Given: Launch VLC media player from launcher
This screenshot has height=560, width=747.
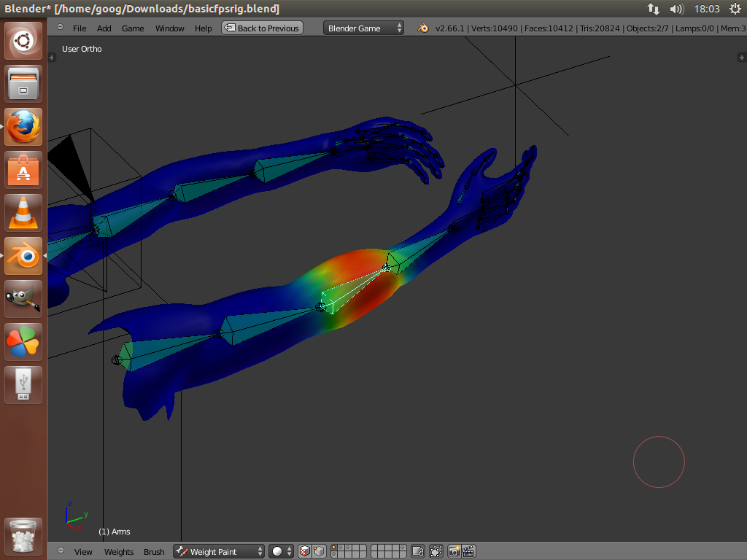Looking at the screenshot, I should 23,213.
